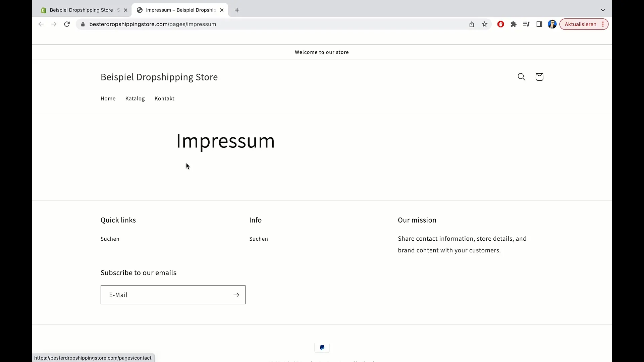Open the shopping cart icon
Viewport: 644px width, 362px height.
539,77
